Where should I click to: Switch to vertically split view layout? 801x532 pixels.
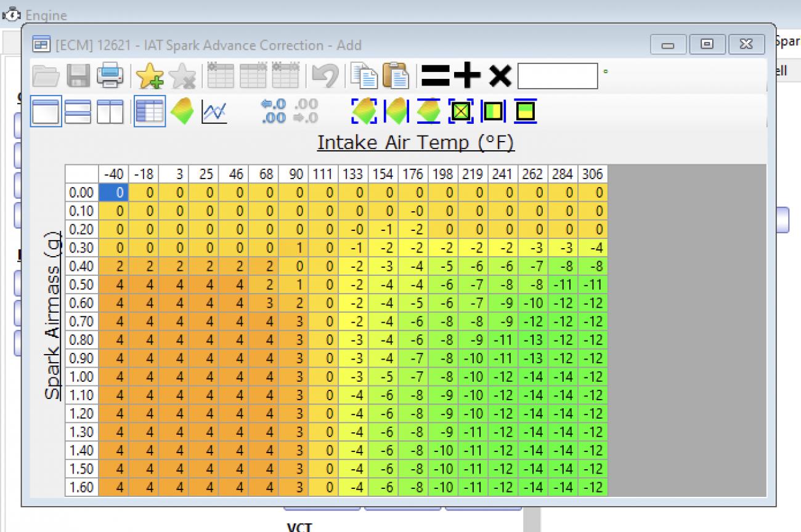(x=110, y=111)
